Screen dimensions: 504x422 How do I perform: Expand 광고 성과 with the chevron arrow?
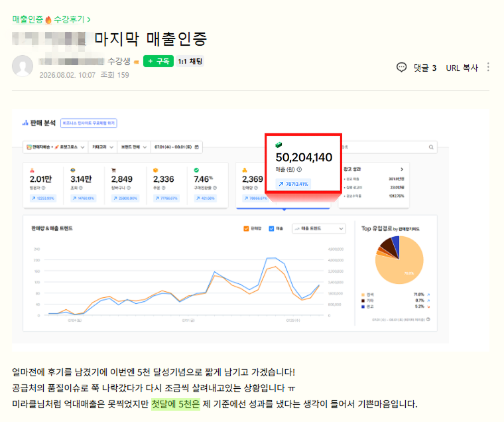tap(402, 169)
